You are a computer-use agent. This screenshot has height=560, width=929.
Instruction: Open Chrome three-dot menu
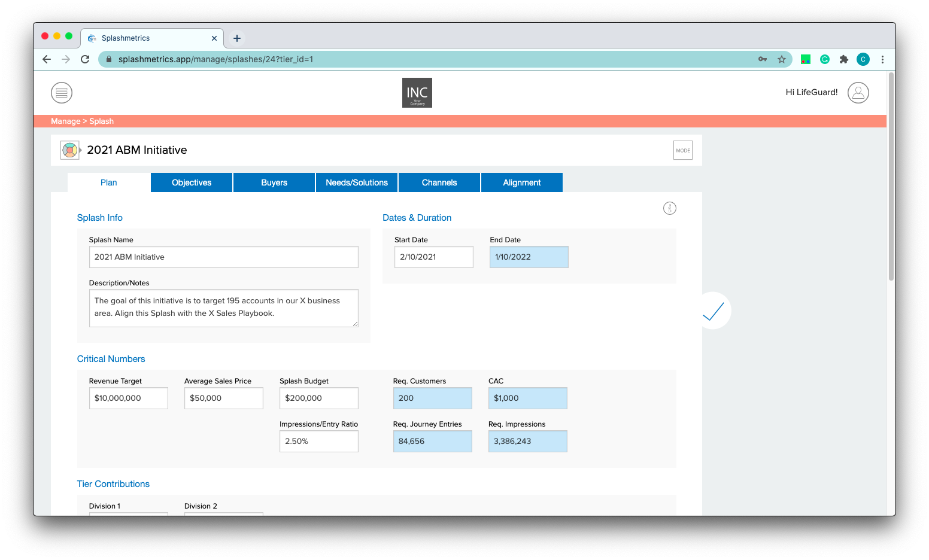[882, 59]
